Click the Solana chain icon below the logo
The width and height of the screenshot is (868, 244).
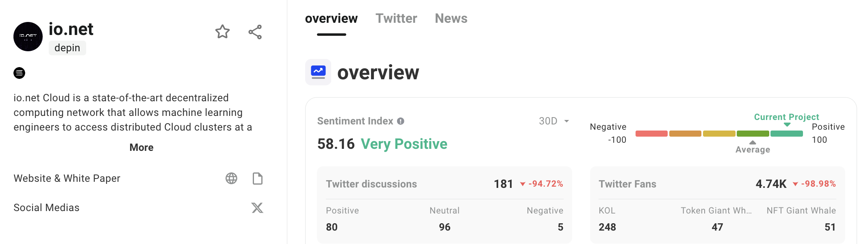click(x=19, y=73)
